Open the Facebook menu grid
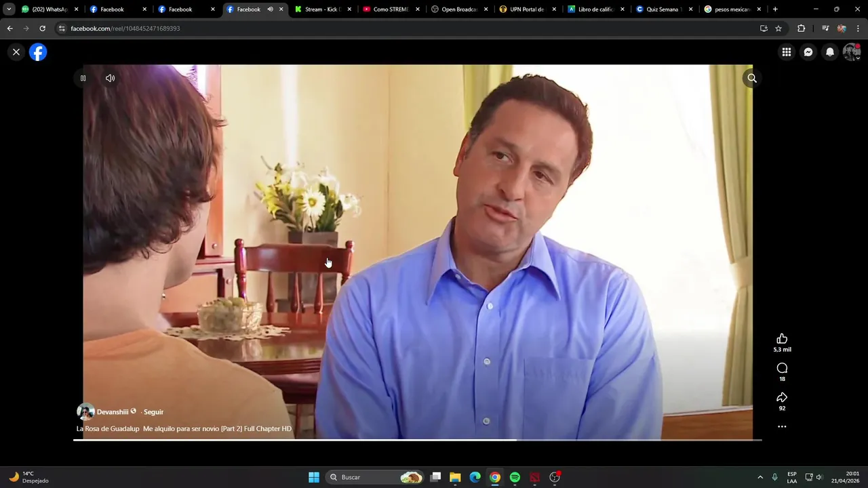The image size is (868, 488). (x=786, y=52)
